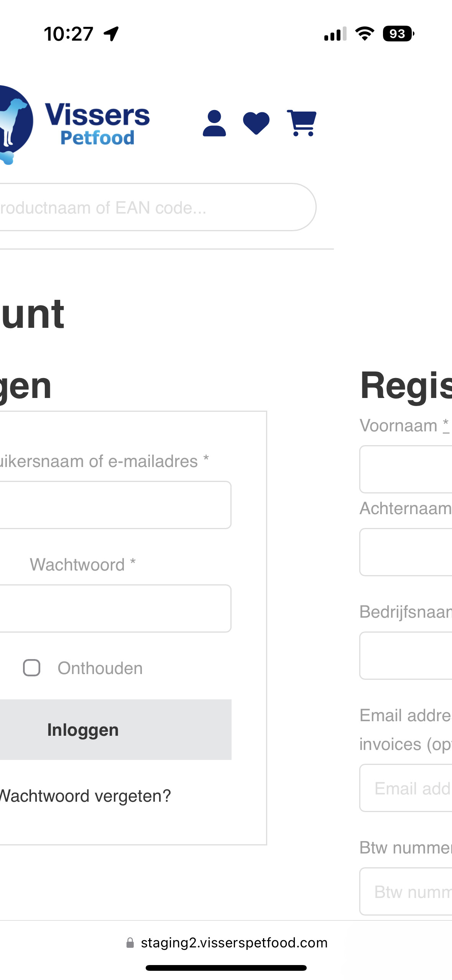Follow the Wachtwoord vergeten link
The width and height of the screenshot is (452, 980).
click(x=85, y=796)
